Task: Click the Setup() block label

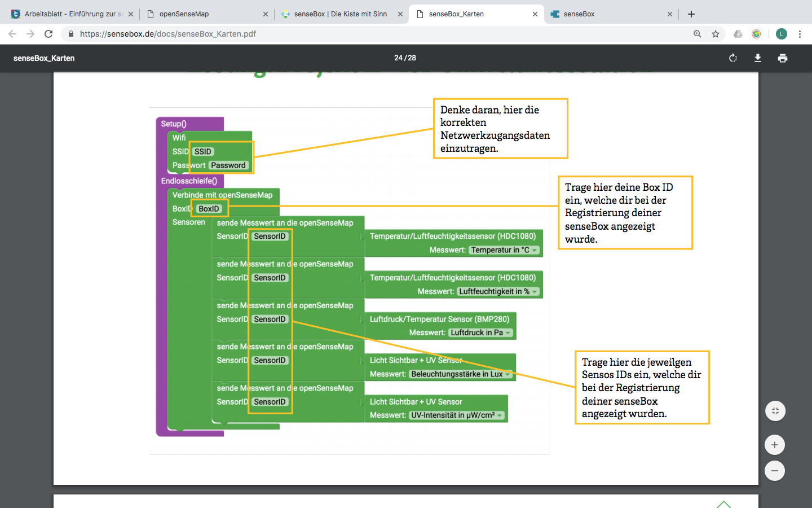Action: (x=174, y=124)
